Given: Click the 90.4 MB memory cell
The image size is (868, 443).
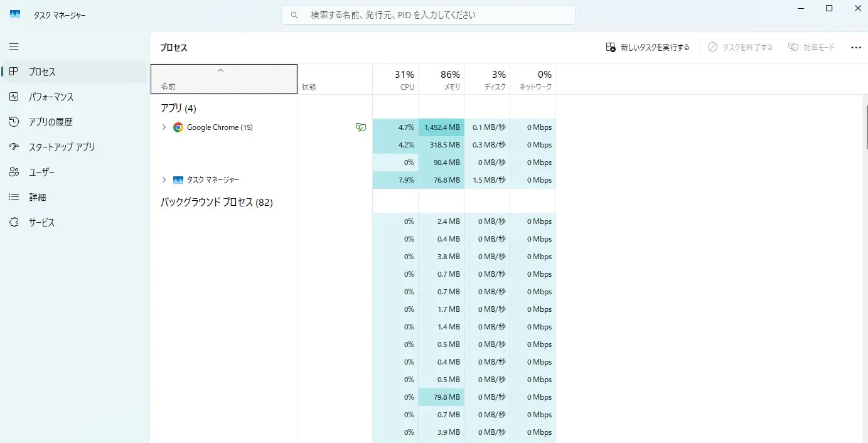Looking at the screenshot, I should (441, 163).
